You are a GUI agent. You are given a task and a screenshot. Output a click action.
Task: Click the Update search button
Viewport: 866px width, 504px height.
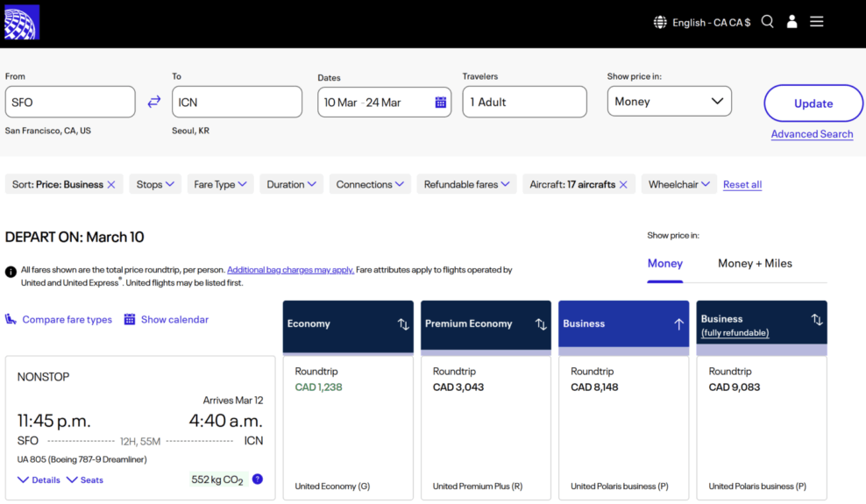(x=813, y=103)
